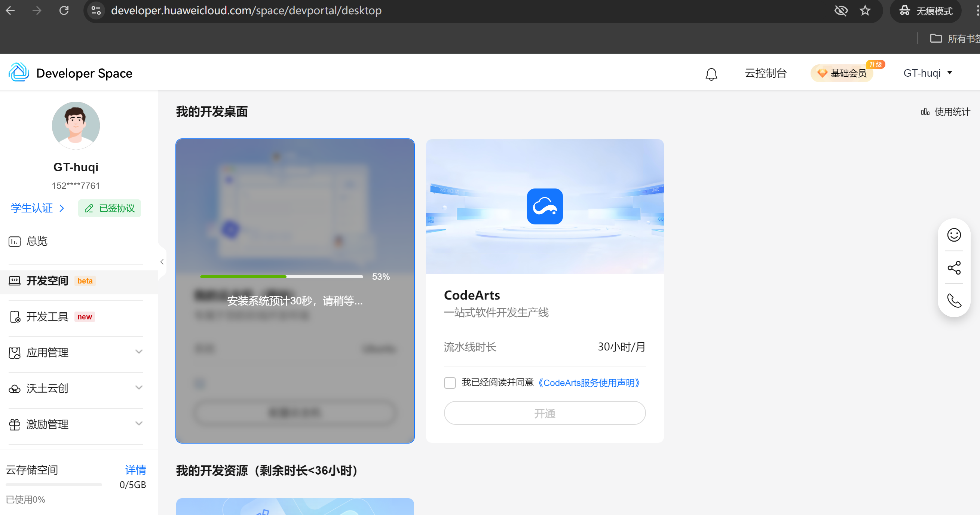Image resolution: width=980 pixels, height=515 pixels.
Task: Collapse the left sidebar arrow
Action: (x=162, y=262)
